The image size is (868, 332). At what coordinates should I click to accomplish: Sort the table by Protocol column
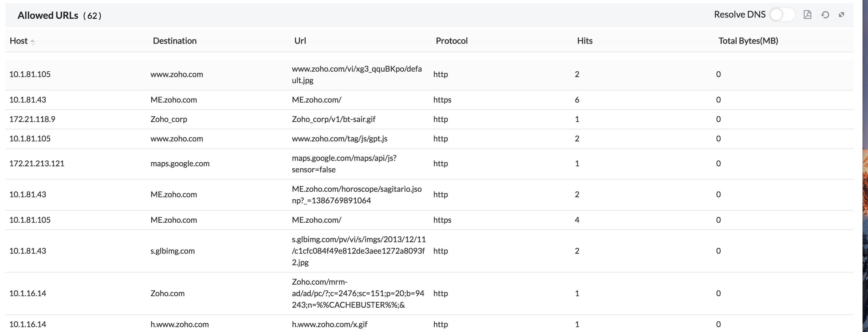(x=452, y=40)
